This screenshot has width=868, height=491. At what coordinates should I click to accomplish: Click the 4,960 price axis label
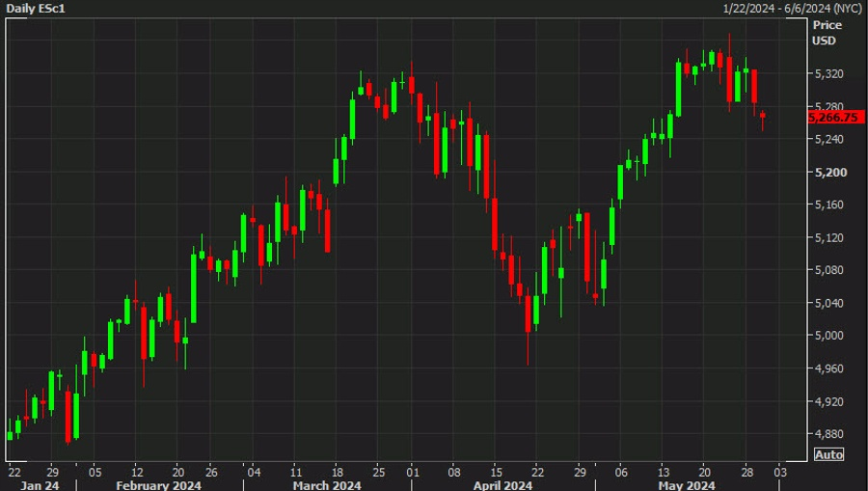(x=831, y=368)
